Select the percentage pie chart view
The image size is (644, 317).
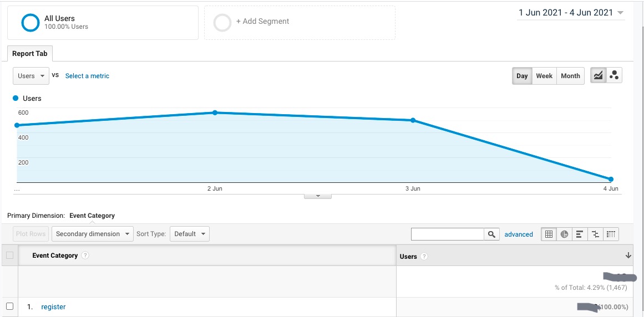564,234
